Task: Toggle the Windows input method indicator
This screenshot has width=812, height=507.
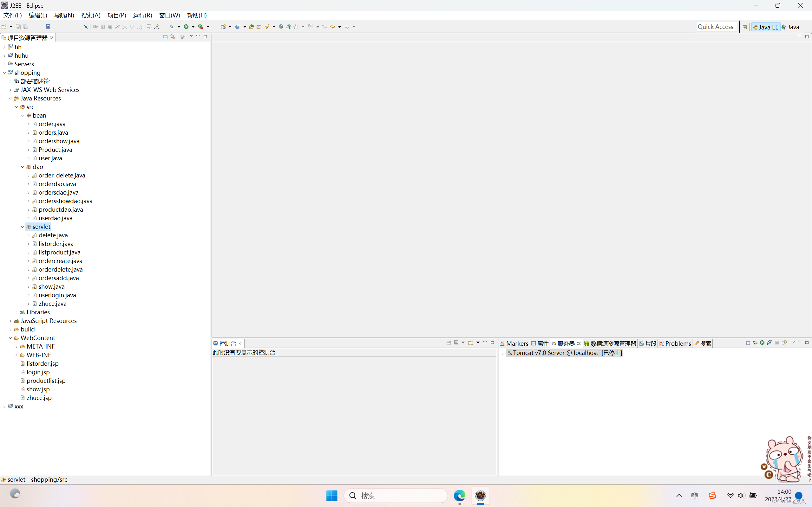Action: (695, 495)
